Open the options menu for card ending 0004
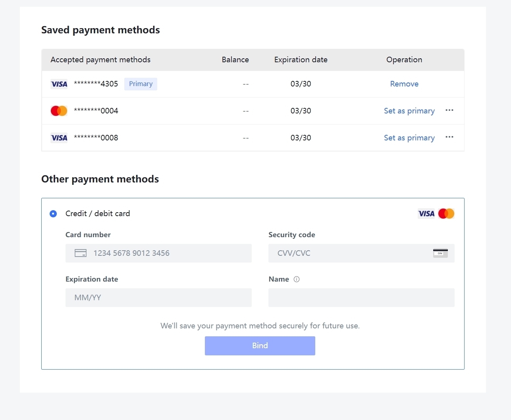Viewport: 511px width, 420px height. 449,111
